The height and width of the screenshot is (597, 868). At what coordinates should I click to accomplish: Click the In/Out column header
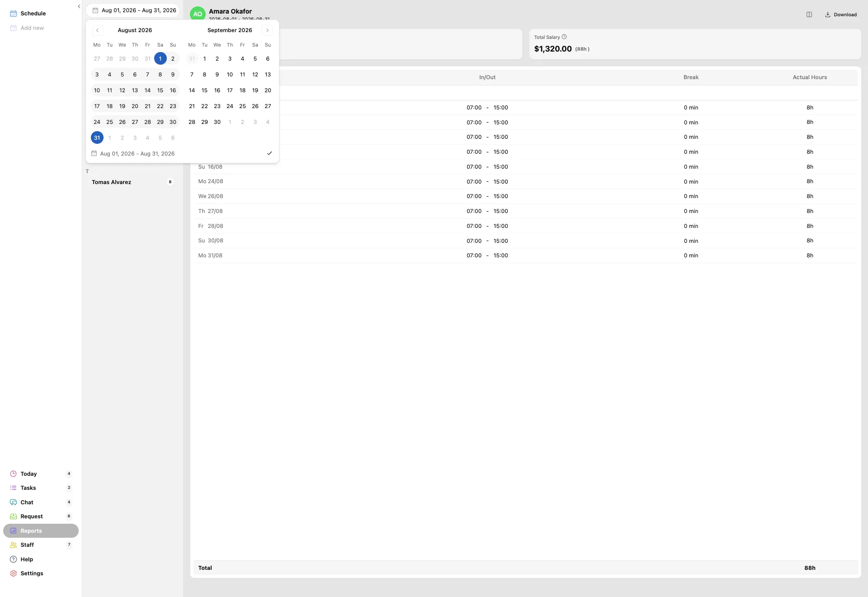click(487, 77)
